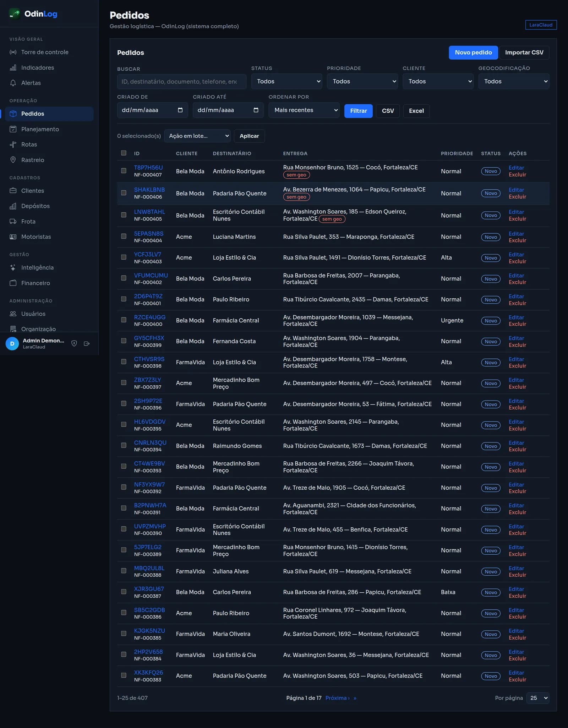This screenshot has width=568, height=728.
Task: Click the Próxima page link
Action: pos(337,698)
